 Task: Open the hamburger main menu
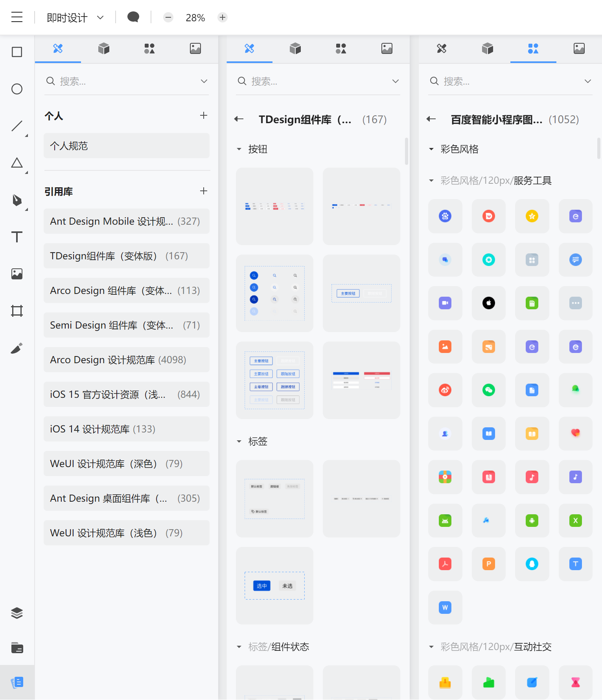[17, 17]
